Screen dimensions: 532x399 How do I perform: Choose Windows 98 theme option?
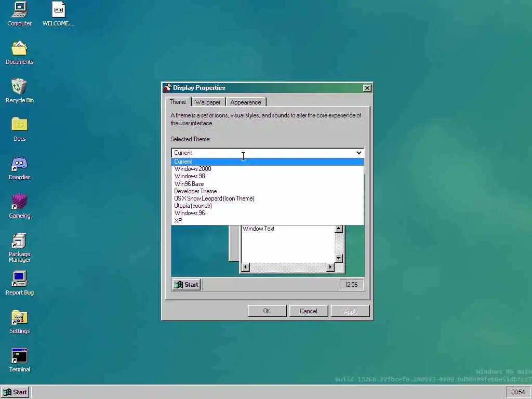point(268,176)
